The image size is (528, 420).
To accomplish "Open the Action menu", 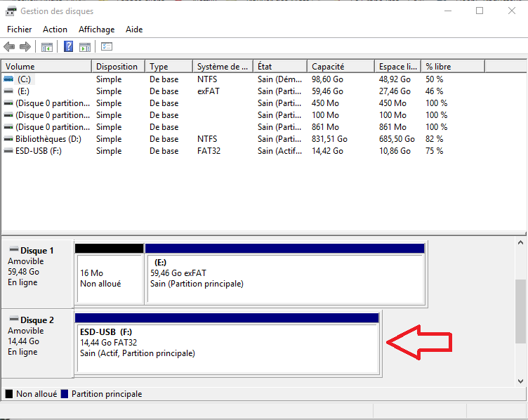I will pos(55,29).
